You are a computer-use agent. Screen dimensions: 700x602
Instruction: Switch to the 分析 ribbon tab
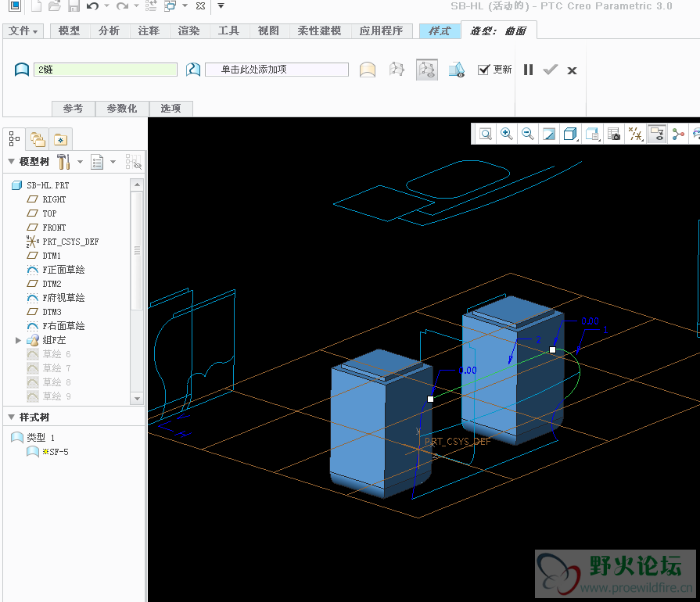point(109,30)
